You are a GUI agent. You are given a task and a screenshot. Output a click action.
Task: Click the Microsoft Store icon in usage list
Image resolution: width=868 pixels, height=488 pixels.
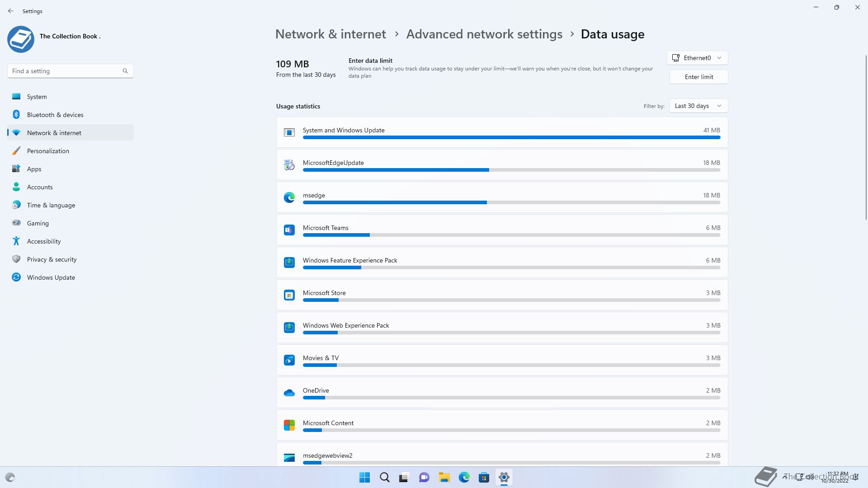289,295
